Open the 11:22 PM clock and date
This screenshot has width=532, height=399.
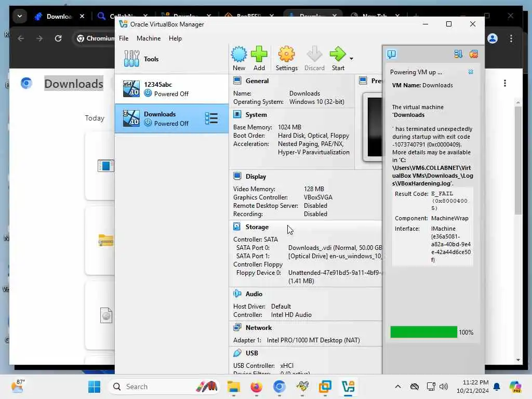tap(473, 387)
